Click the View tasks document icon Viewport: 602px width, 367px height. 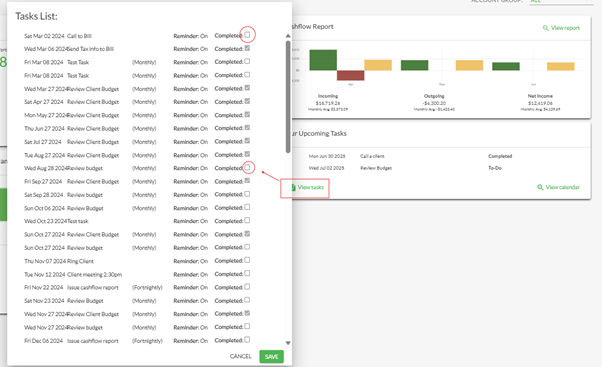coord(293,187)
